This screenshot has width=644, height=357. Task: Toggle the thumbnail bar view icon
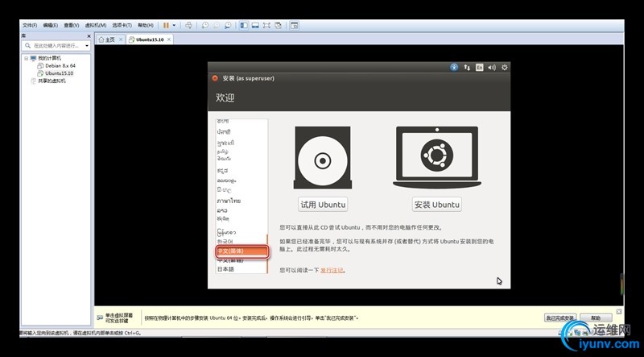[255, 26]
